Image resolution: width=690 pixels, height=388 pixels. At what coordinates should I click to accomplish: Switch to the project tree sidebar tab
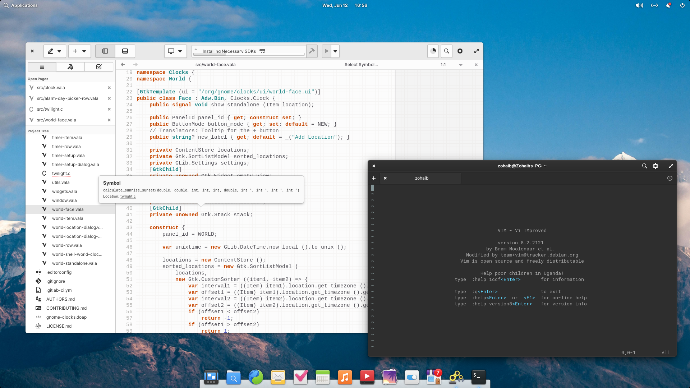pos(42,67)
